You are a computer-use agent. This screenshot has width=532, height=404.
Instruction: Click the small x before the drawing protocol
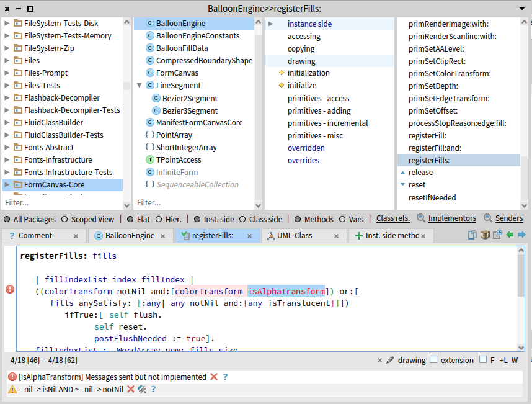379,360
